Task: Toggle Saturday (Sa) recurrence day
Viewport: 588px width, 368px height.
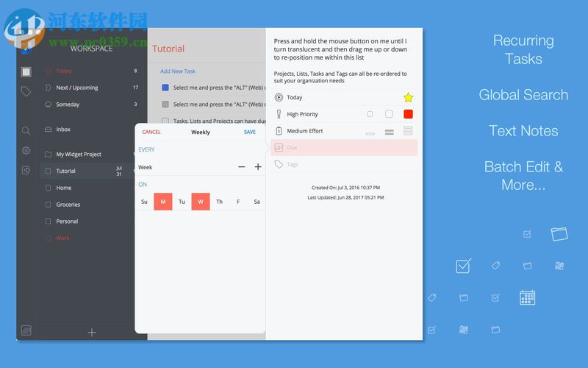Action: (x=257, y=202)
